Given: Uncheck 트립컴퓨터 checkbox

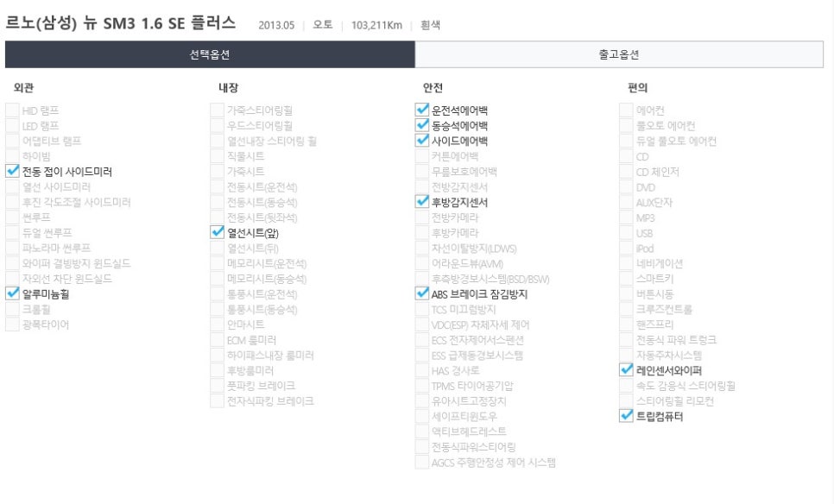Looking at the screenshot, I should tap(627, 416).
